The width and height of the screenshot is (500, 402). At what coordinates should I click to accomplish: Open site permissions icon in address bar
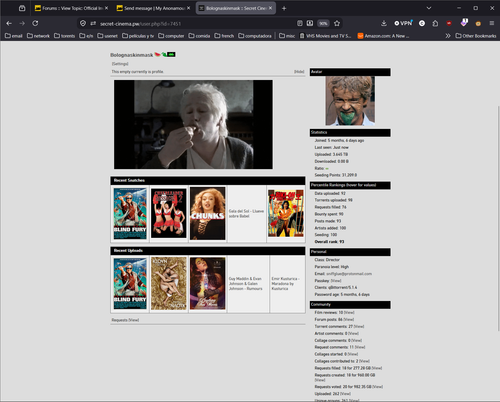[x=93, y=23]
